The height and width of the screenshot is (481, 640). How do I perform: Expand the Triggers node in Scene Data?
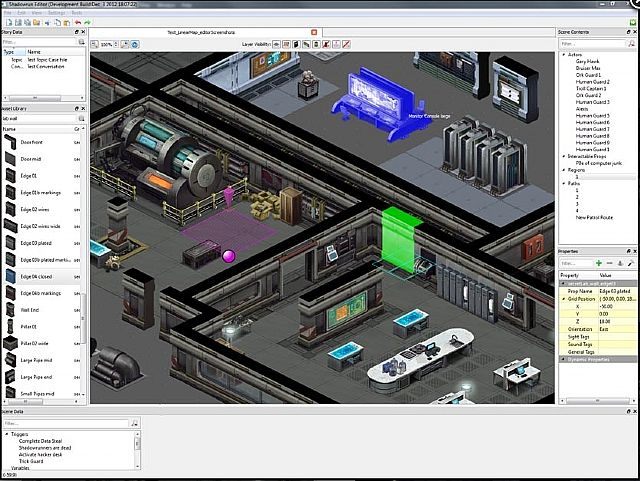tap(7, 435)
